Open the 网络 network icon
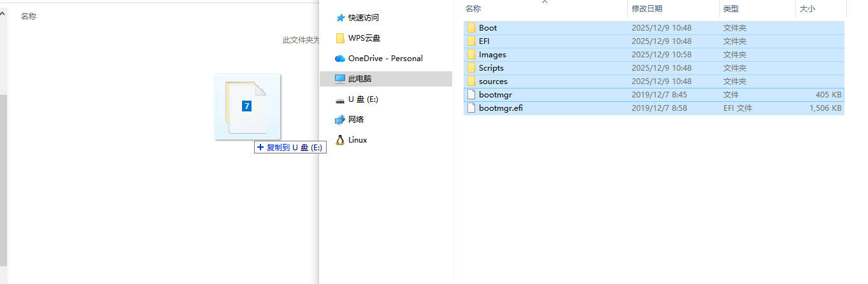 click(x=340, y=120)
